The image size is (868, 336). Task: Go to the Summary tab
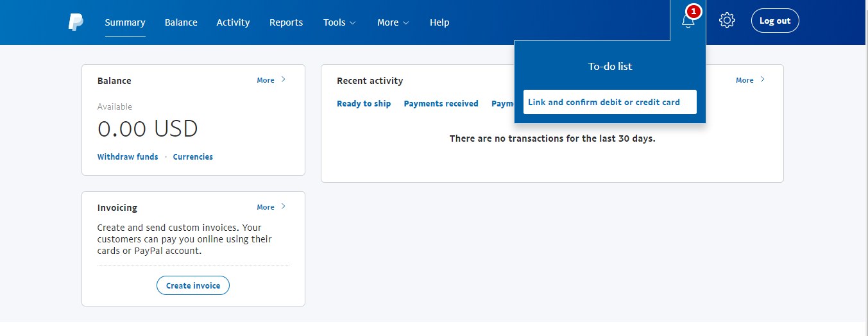pos(125,22)
